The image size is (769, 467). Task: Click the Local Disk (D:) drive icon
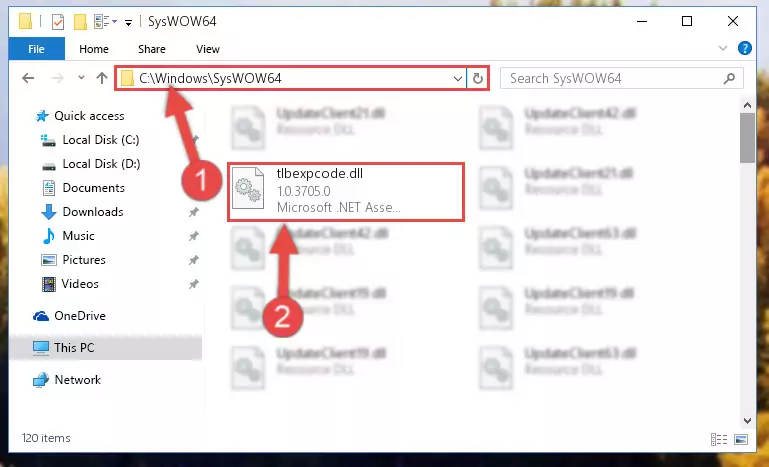coord(49,166)
